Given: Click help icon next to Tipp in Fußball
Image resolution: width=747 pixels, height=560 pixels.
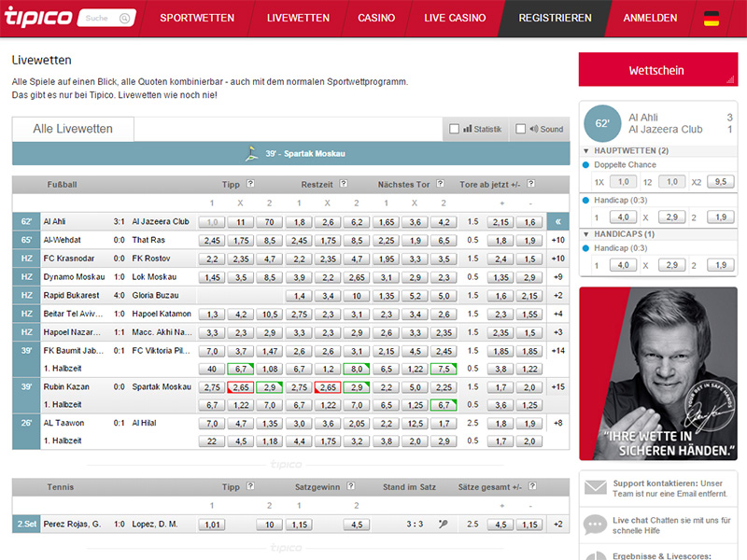Looking at the screenshot, I should 250,183.
